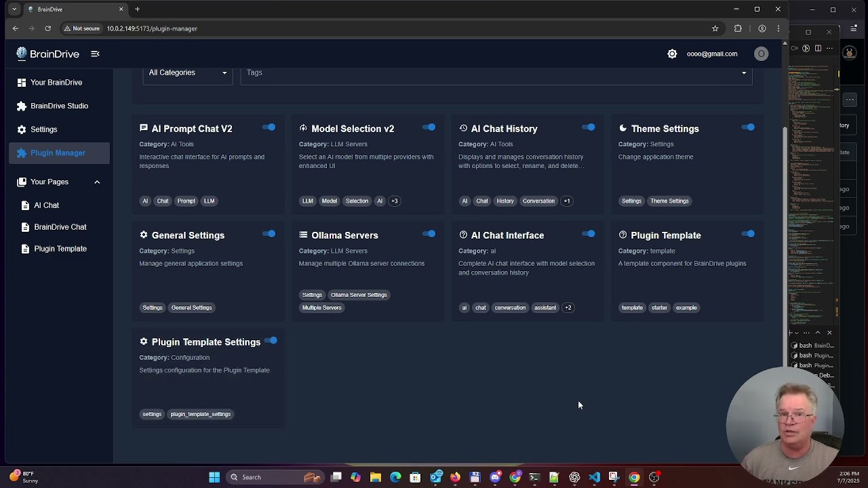Open Firefox from the taskbar
Image resolution: width=868 pixels, height=488 pixels.
click(x=455, y=477)
